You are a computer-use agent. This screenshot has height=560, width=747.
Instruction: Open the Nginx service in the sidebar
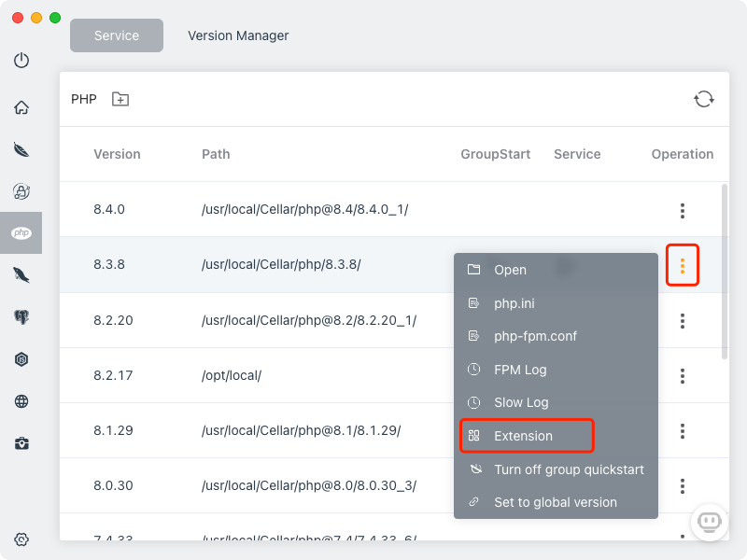click(21, 149)
